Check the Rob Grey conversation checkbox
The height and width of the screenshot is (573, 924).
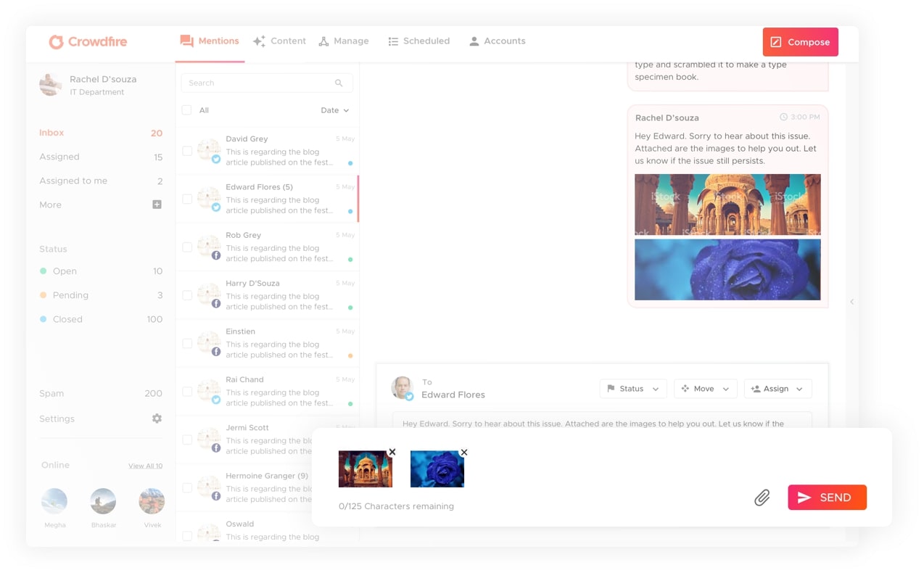187,247
